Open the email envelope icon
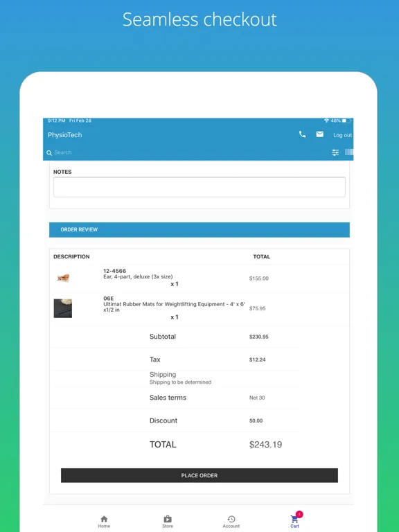Screen dimensions: 399x532 tap(319, 134)
